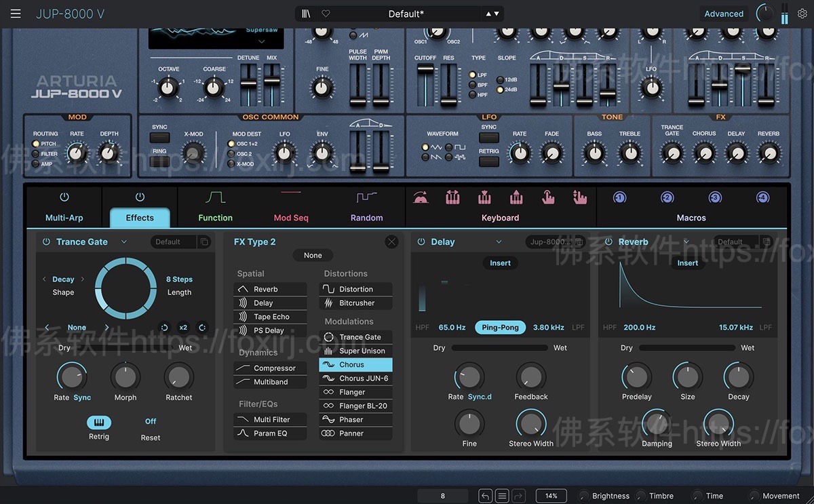Screen dimensions: 814x504
Task: Open the Default preset dropdown in Reverb panel
Action: (732, 241)
